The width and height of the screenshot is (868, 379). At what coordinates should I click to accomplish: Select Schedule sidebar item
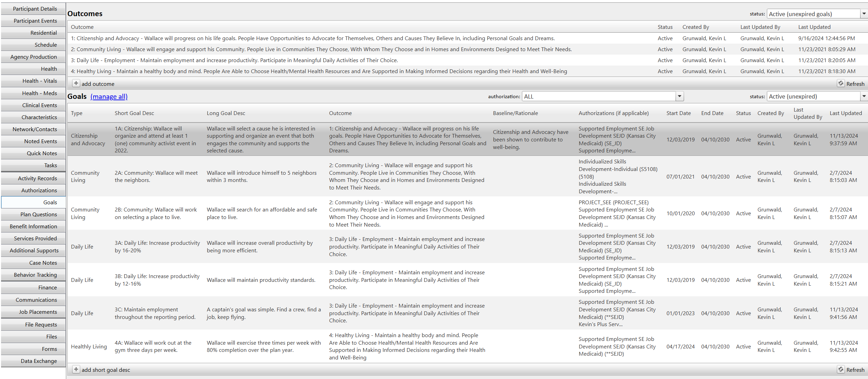pos(33,45)
